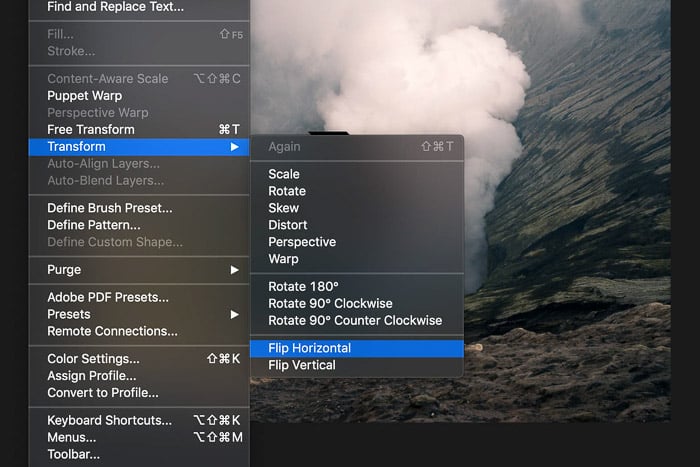Click Define Custom Shape... item
The image size is (700, 467).
coord(139,242)
